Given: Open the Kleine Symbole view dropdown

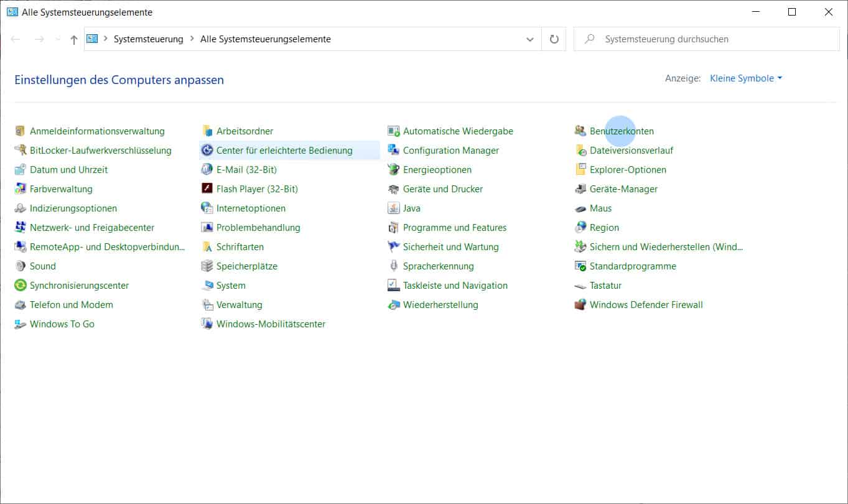Looking at the screenshot, I should coord(746,78).
